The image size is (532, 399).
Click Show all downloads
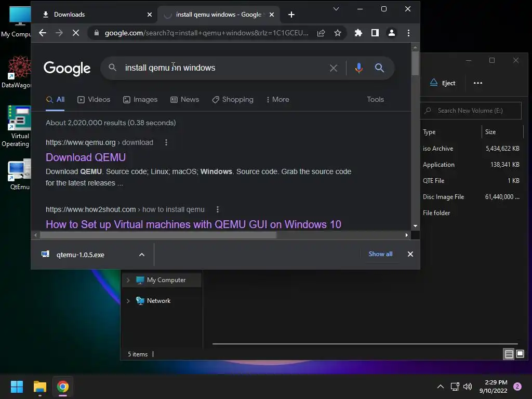(x=380, y=254)
